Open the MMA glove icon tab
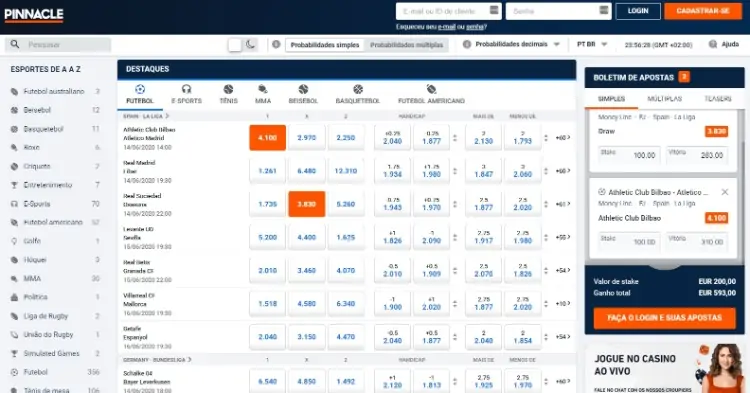Image resolution: width=750 pixels, height=393 pixels. coord(263,89)
